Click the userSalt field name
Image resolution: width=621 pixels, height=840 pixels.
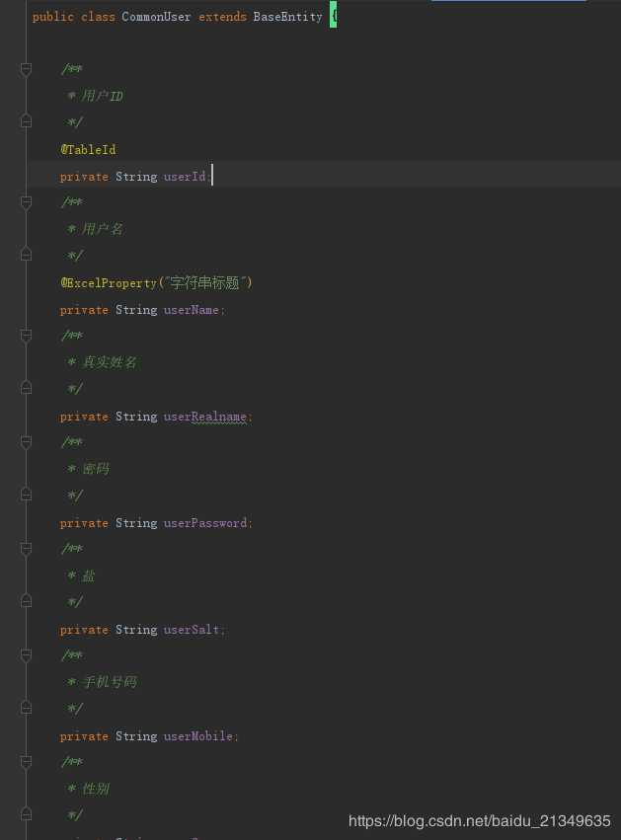coord(192,630)
